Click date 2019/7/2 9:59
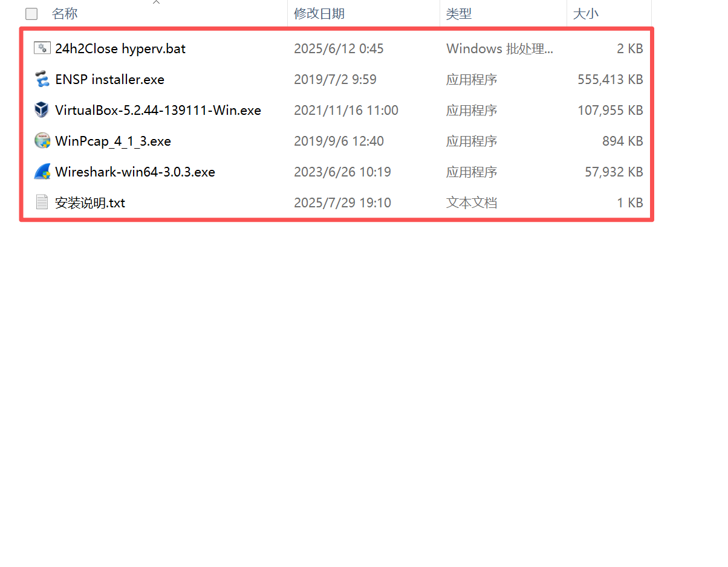The height and width of the screenshot is (567, 728). 335,79
